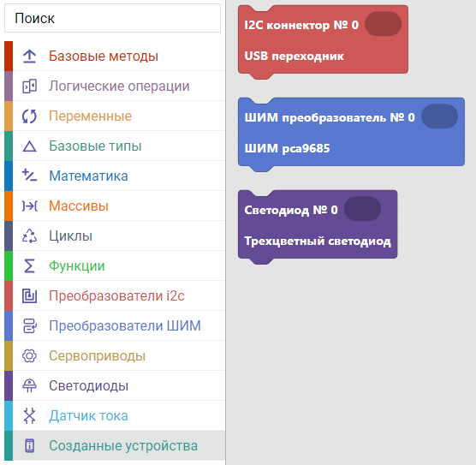The image size is (476, 465).
Task: Click the plus-minus icon for Математика
Action: pos(29,176)
